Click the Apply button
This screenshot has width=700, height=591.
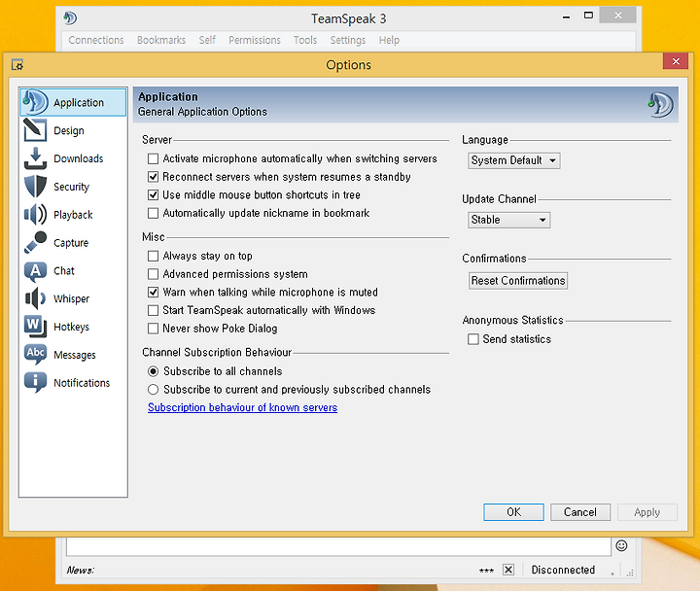647,512
